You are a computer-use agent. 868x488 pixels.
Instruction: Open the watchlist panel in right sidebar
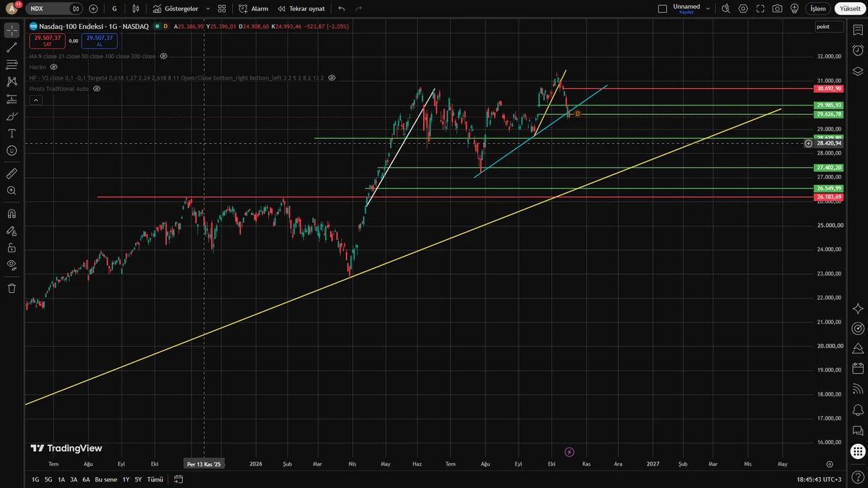coord(858,31)
